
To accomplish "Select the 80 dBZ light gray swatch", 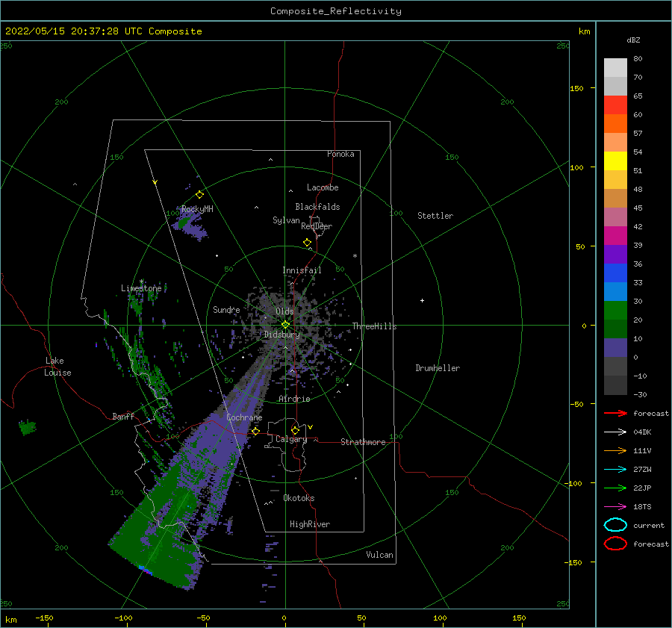I will tap(615, 67).
